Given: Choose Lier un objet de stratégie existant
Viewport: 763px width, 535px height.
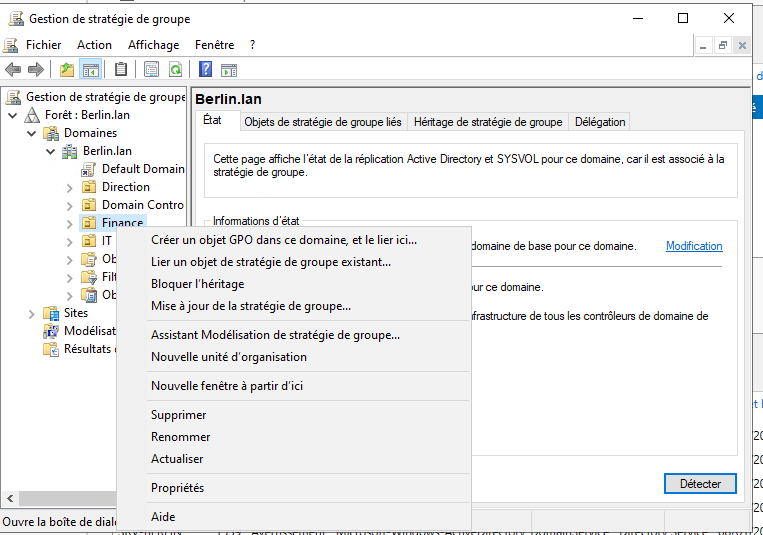Looking at the screenshot, I should coord(293,262).
